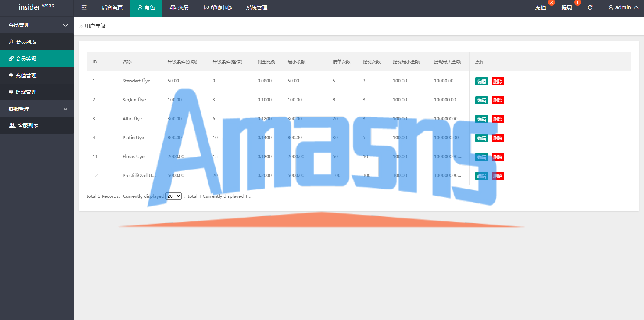The width and height of the screenshot is (644, 320).
Task: Click the 提现次数 column header
Action: point(372,62)
